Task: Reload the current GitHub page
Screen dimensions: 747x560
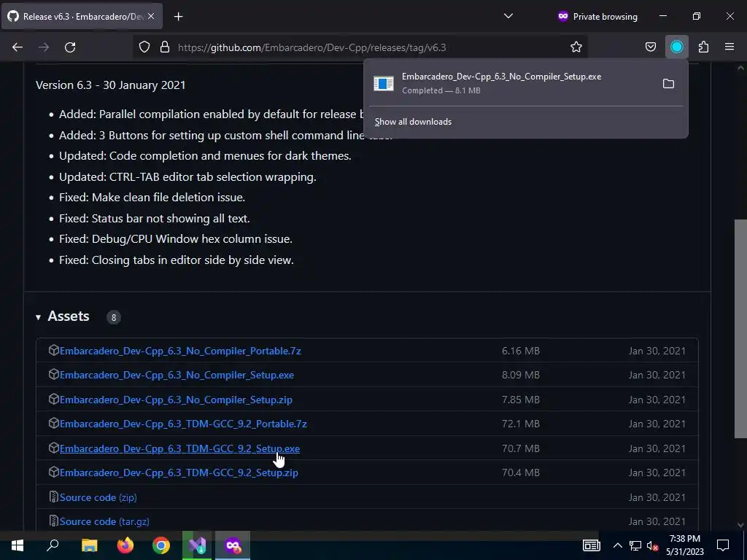Action: (x=70, y=47)
